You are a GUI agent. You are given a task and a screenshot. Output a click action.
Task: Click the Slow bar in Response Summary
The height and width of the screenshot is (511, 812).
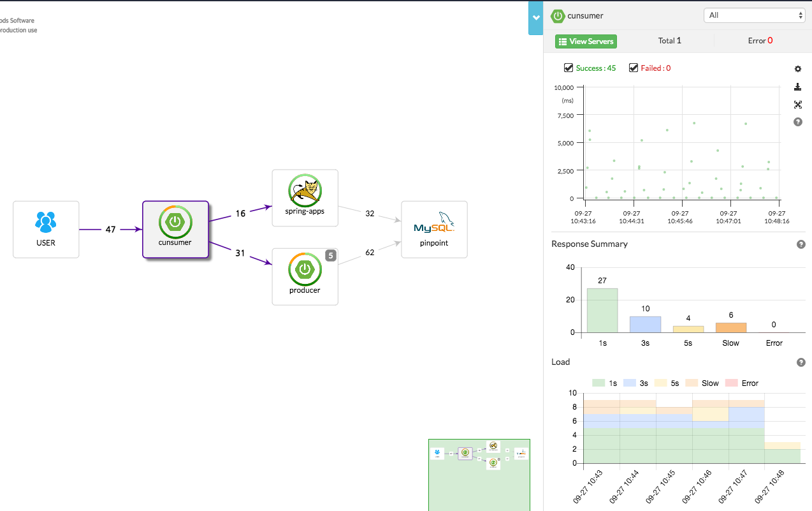(x=731, y=327)
